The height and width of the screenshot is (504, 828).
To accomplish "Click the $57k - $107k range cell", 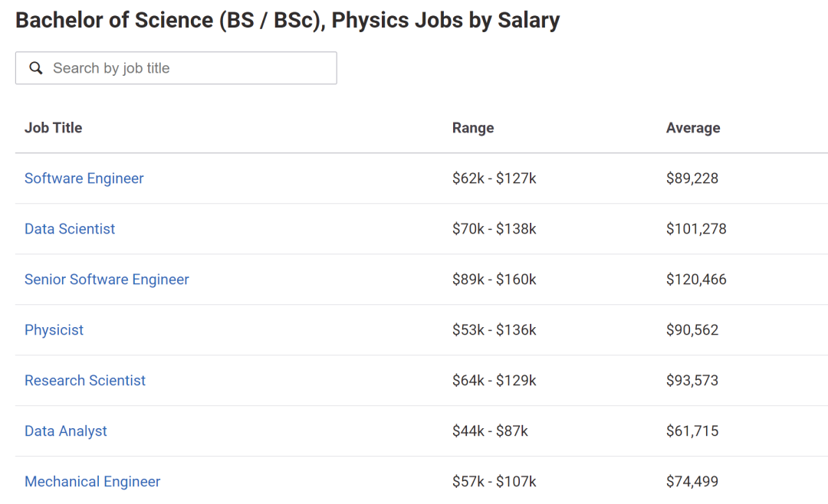I will 495,482.
